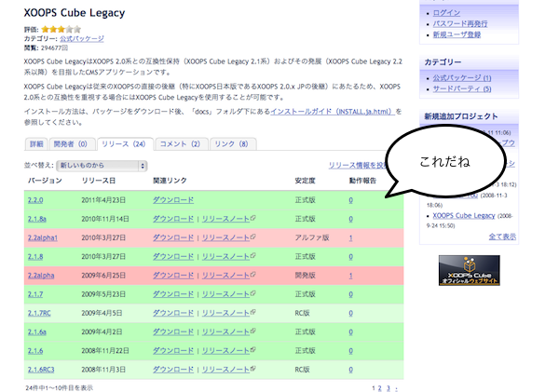Open リリースノート in the 2.1.7 row
The height and width of the screenshot is (392, 559).
point(225,295)
